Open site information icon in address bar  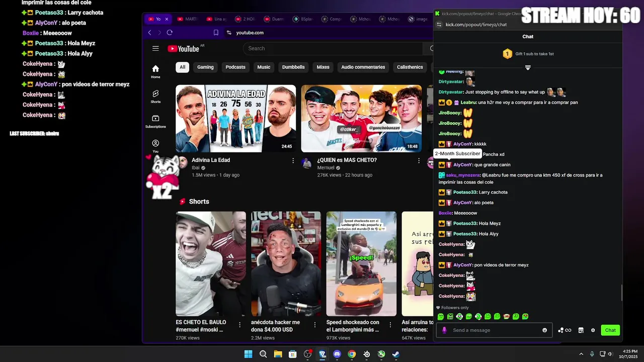pos(229,32)
